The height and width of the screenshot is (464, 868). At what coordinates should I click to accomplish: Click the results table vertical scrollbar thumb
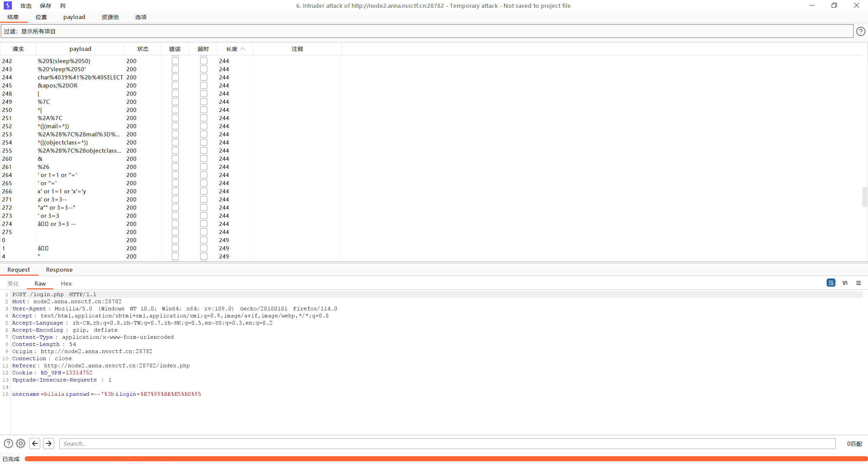[x=865, y=197]
